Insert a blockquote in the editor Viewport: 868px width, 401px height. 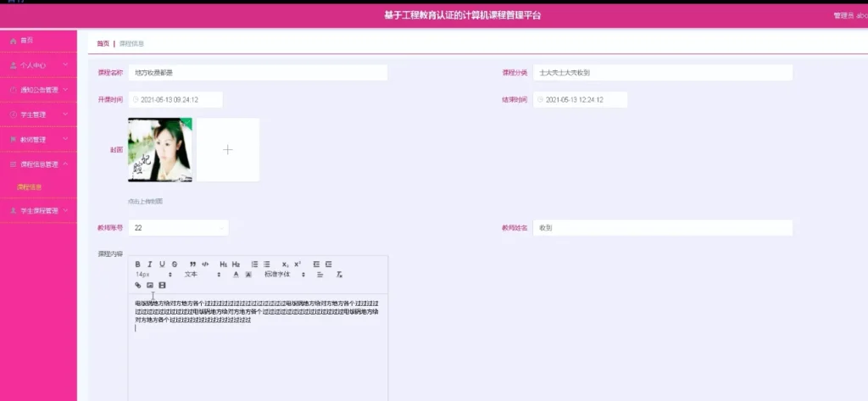click(x=193, y=264)
